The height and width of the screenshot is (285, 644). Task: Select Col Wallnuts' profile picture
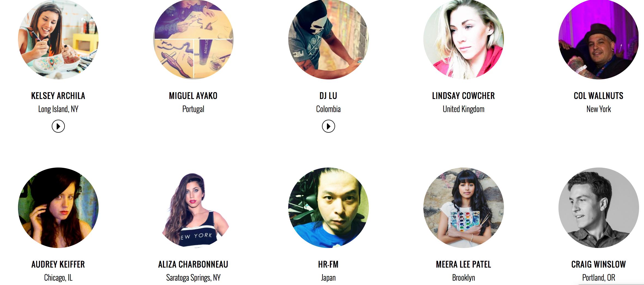[x=599, y=39]
